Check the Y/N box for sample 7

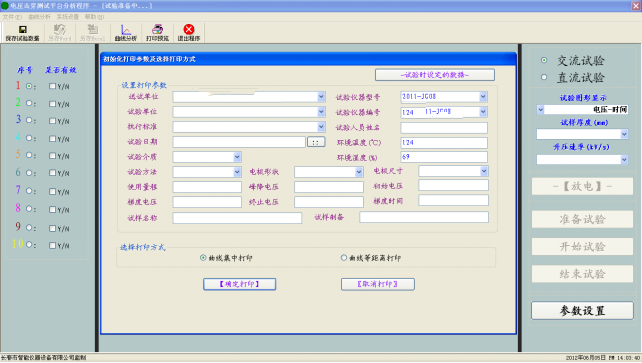click(52, 191)
